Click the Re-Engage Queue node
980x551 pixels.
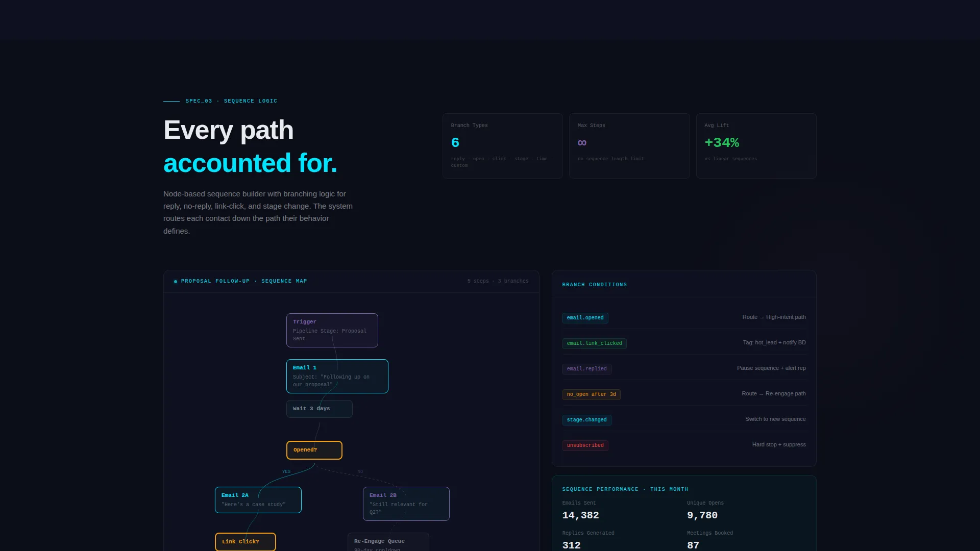[x=388, y=542]
